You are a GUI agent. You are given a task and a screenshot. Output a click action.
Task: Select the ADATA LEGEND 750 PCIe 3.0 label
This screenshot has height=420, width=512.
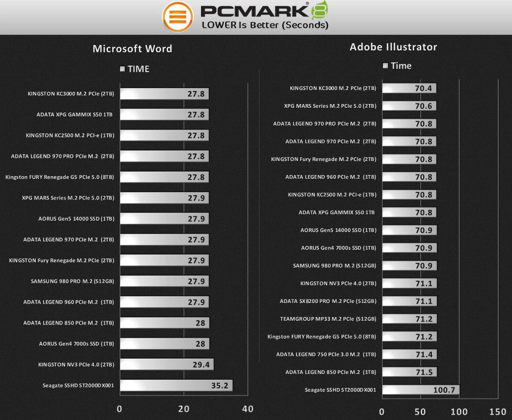(326, 354)
